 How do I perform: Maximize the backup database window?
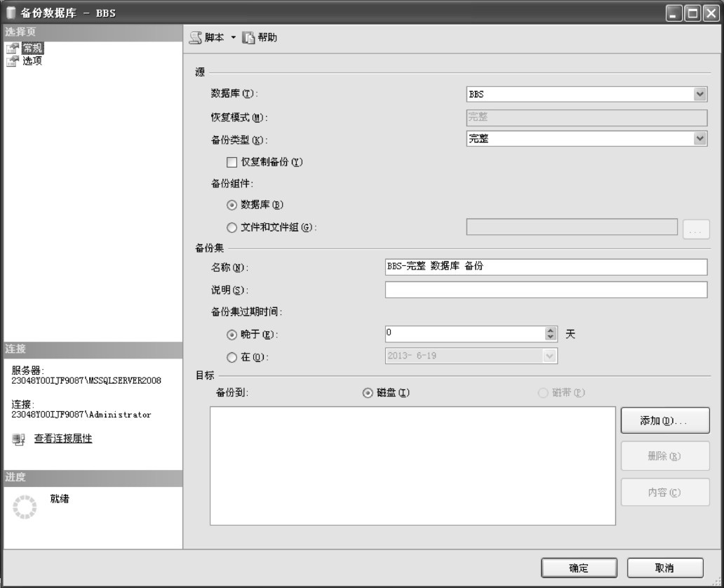tap(692, 13)
